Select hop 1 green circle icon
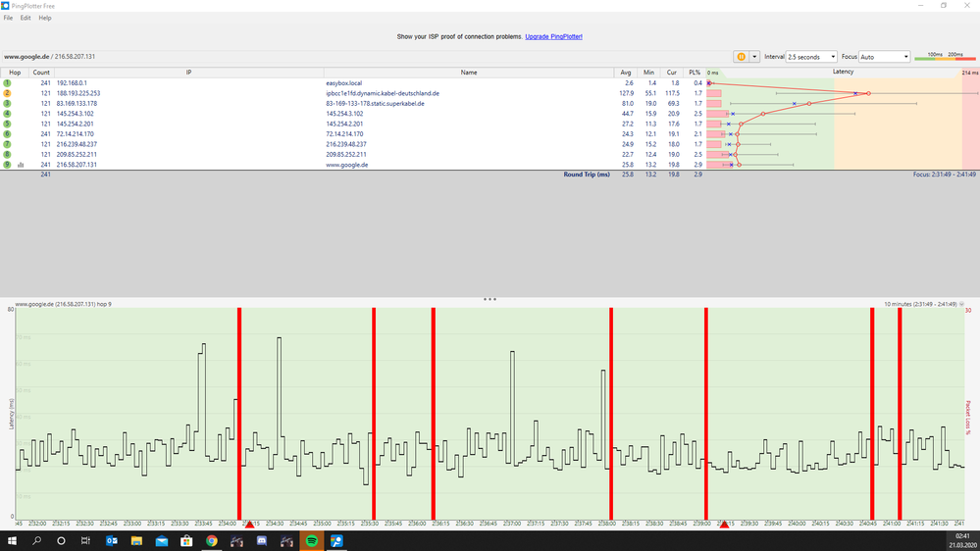 pyautogui.click(x=7, y=83)
